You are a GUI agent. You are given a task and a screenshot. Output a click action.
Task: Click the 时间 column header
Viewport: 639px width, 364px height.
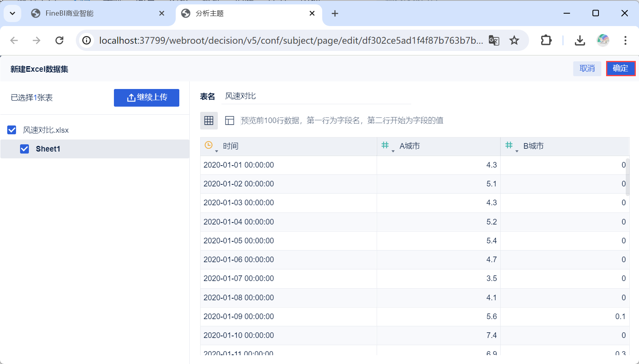coord(289,146)
